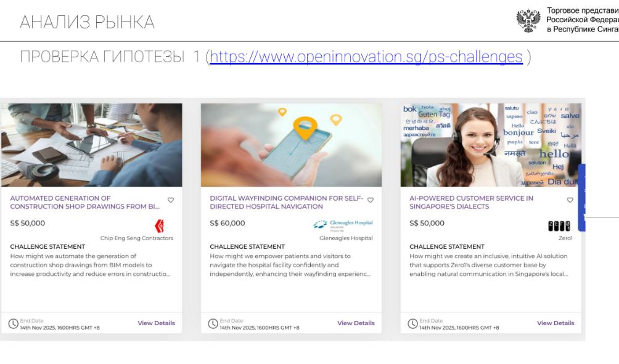619x364 pixels.
Task: Click the Zero1 company logo
Action: pos(559,225)
